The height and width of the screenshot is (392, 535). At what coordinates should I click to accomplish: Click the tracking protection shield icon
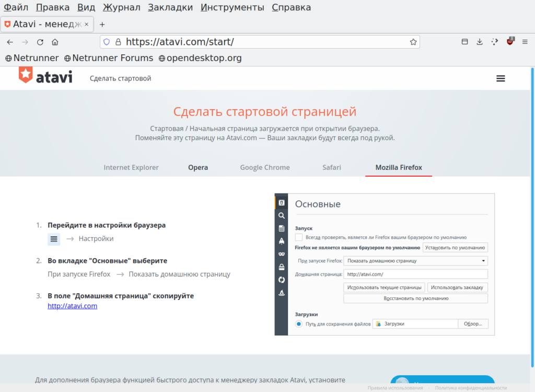[107, 42]
